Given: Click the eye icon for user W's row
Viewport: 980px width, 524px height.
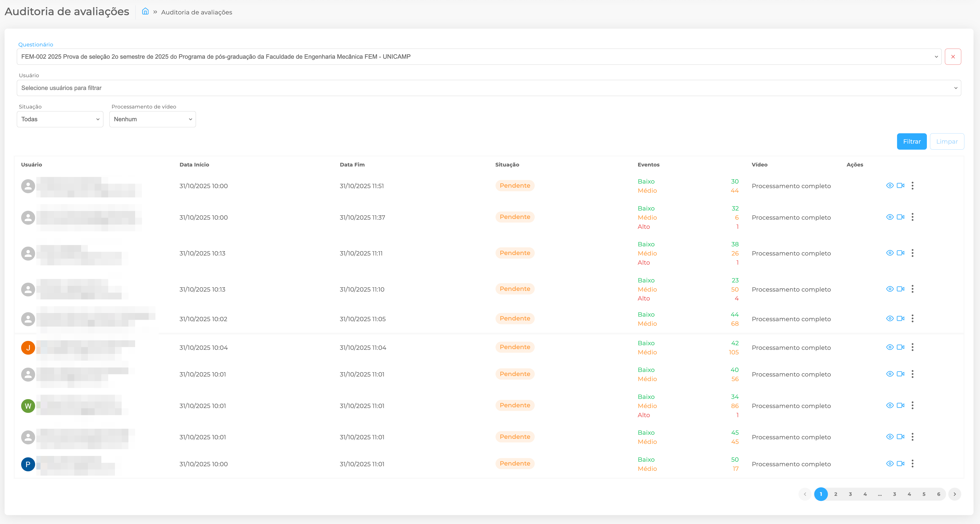Looking at the screenshot, I should coord(889,406).
